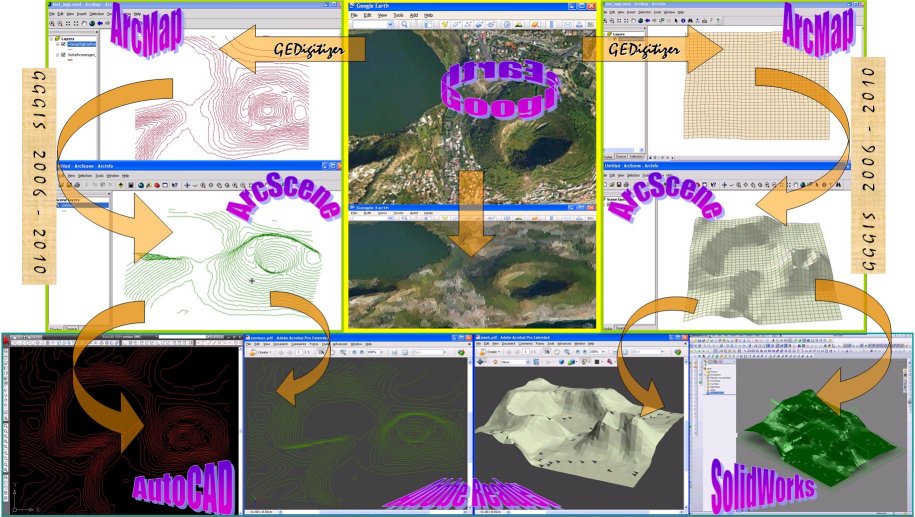Select marquee zoom tool in contour.pdf Acrobat toolbar
This screenshot has height=517, width=915.
point(343,352)
